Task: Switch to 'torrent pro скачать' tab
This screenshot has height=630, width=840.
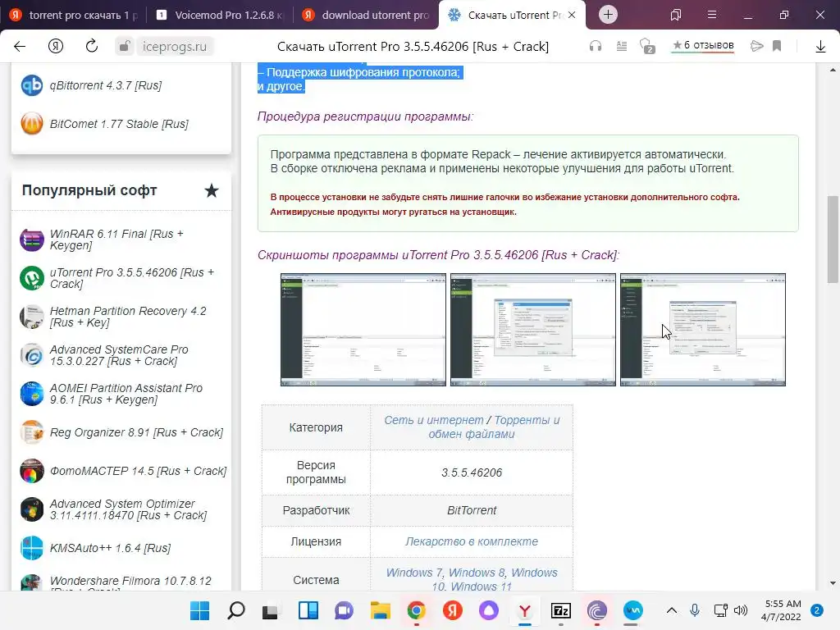Action: point(73,15)
